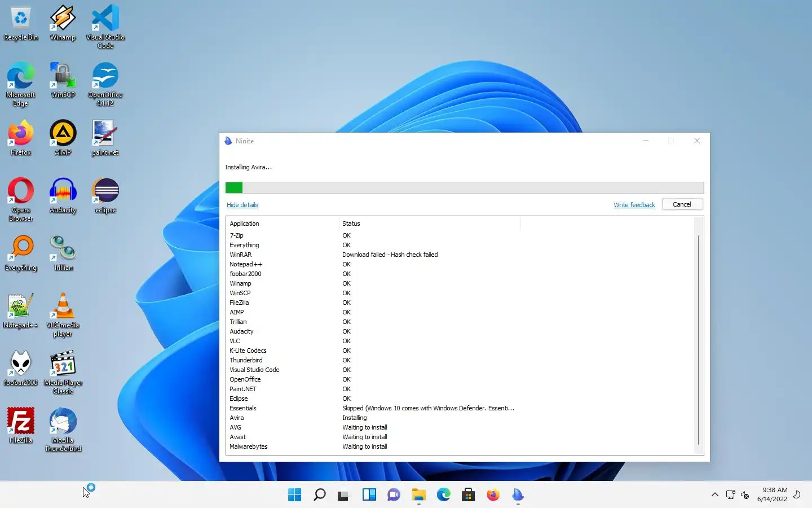This screenshot has height=508, width=812.
Task: Open Task View on taskbar
Action: 344,495
